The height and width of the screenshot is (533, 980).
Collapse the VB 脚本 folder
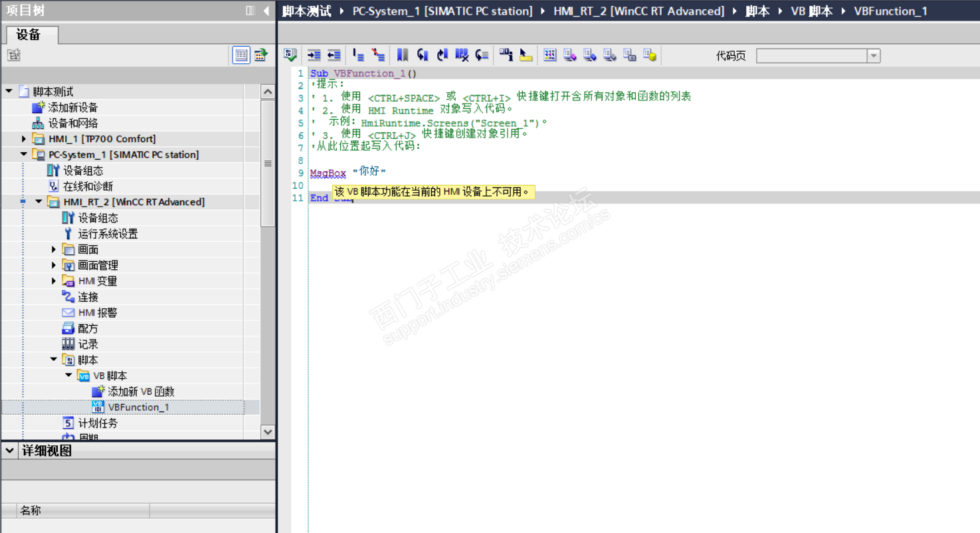click(x=68, y=375)
